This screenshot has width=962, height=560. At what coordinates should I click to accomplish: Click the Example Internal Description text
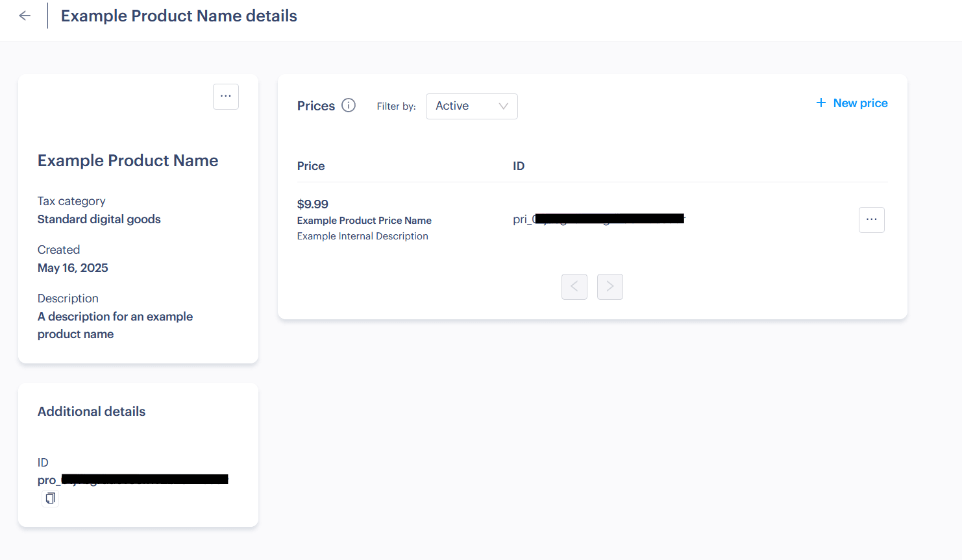(x=363, y=236)
